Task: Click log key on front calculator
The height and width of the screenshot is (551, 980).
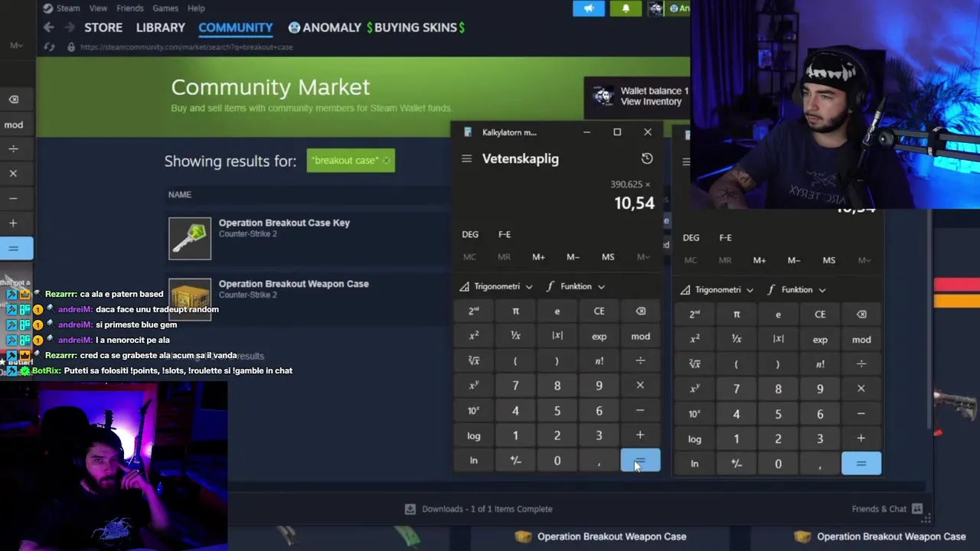Action: coord(474,435)
